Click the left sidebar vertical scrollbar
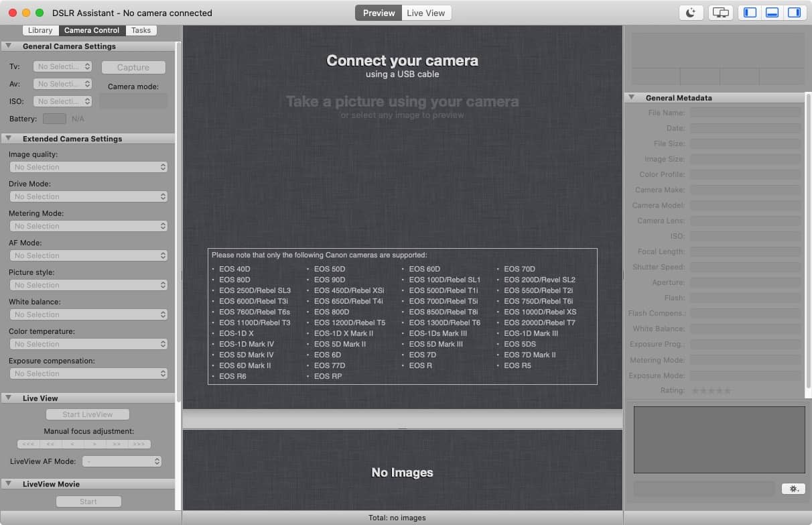 point(178,221)
